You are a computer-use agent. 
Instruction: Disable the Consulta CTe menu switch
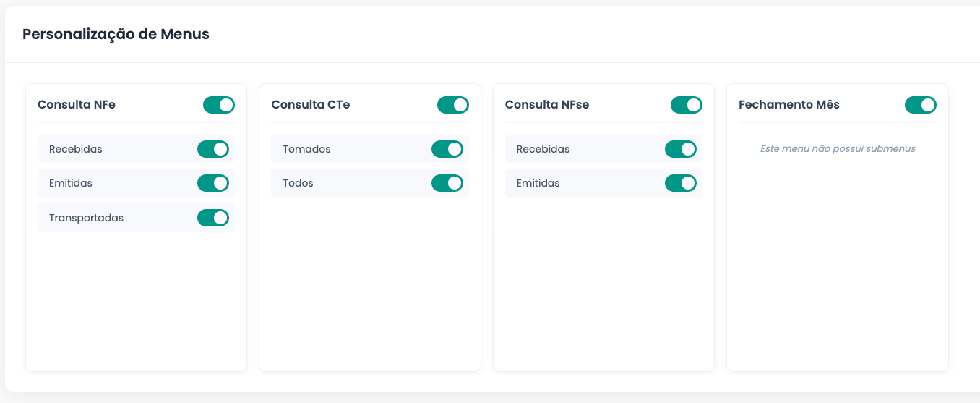(x=453, y=105)
